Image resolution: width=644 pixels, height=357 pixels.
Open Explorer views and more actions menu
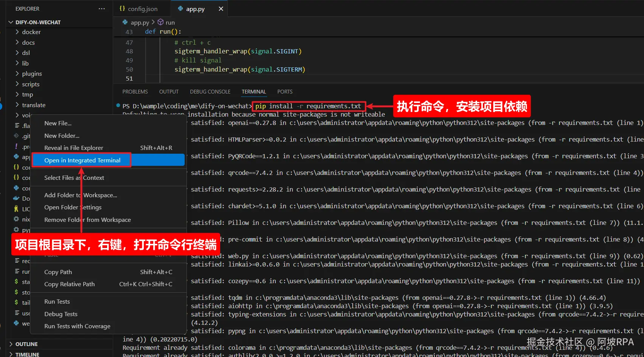point(101,9)
